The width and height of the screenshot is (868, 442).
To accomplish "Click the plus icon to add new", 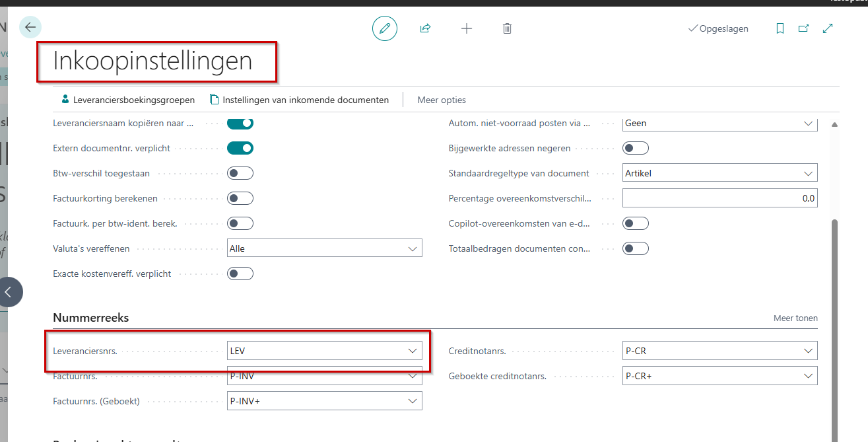I will pos(467,28).
